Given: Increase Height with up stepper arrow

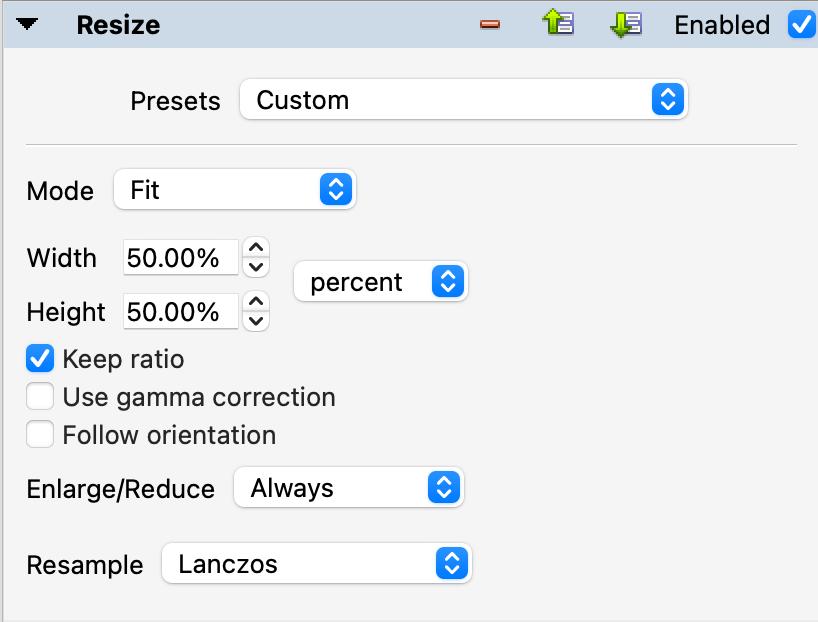Looking at the screenshot, I should tap(257, 301).
